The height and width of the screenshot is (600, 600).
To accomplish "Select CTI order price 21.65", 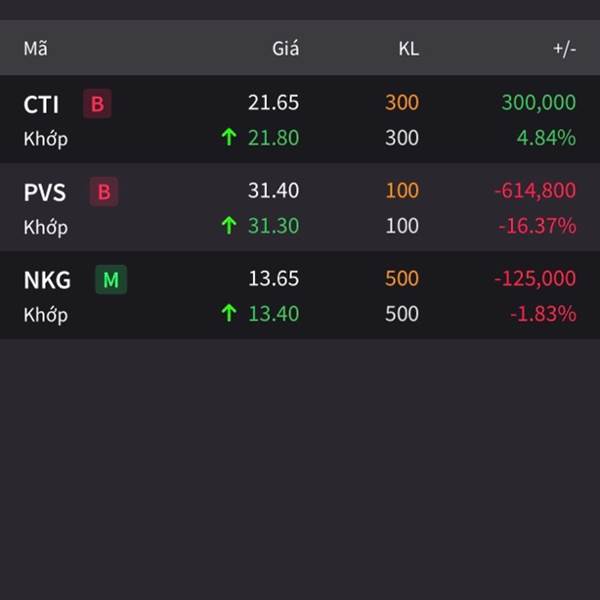I will [273, 103].
